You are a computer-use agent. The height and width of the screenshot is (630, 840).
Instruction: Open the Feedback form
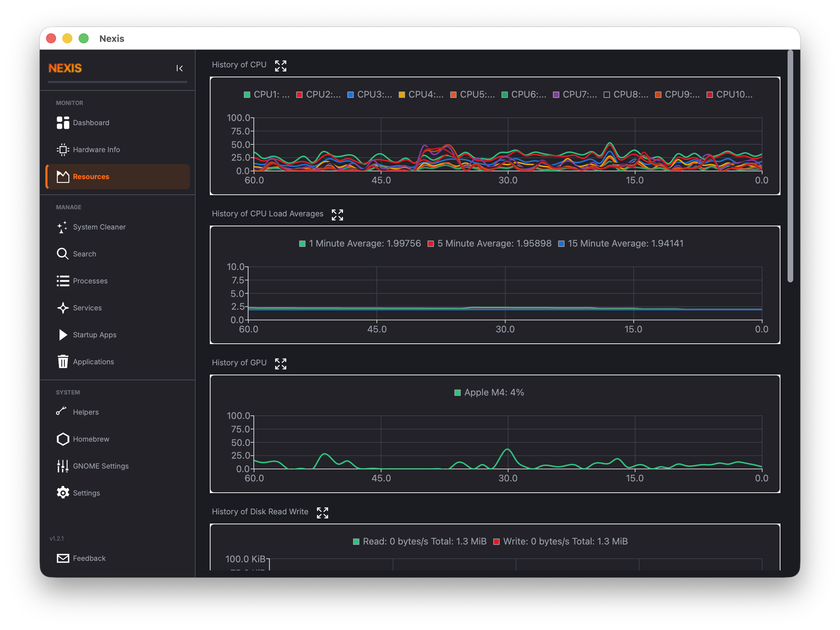click(x=89, y=558)
